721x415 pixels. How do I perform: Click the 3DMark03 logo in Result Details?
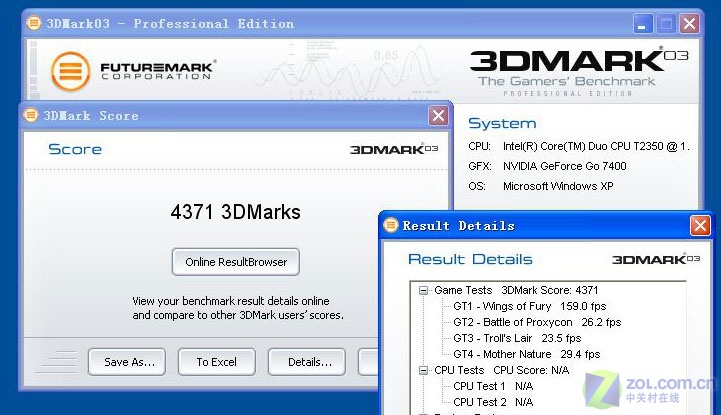tap(656, 259)
